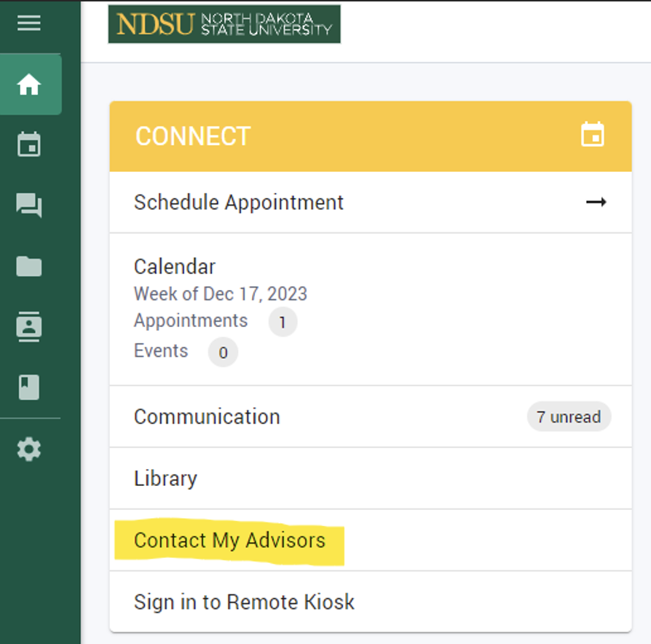This screenshot has height=644, width=651.
Task: Open Settings via the gear icon
Action: point(29,449)
